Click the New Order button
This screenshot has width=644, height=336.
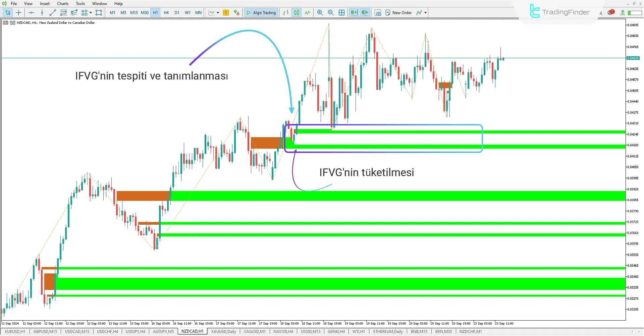click(x=399, y=12)
